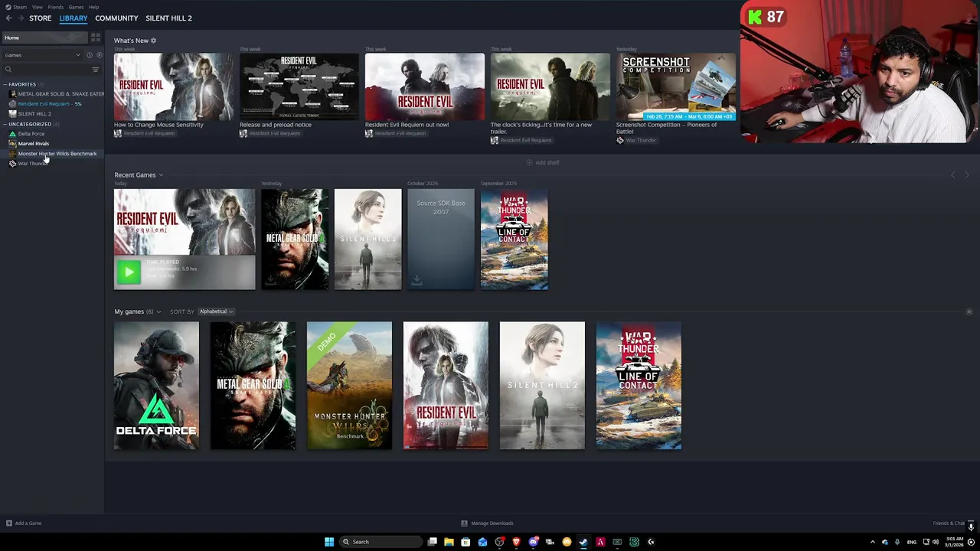This screenshot has width=980, height=551.
Task: Open the Help menu
Action: 93,7
